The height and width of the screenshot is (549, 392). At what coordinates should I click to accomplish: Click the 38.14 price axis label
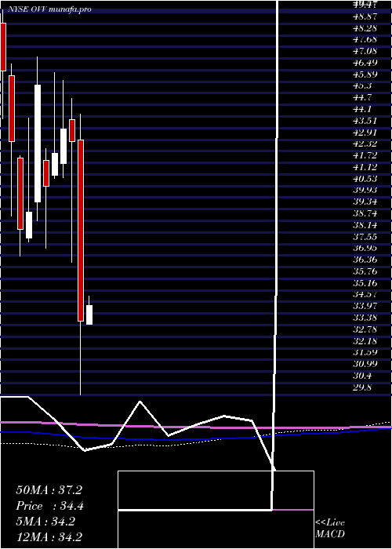[365, 225]
